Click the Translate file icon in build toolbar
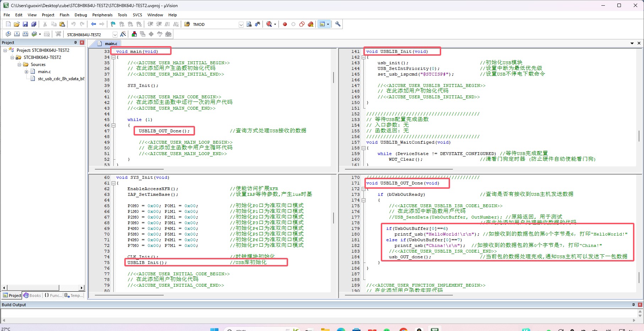 click(x=8, y=34)
